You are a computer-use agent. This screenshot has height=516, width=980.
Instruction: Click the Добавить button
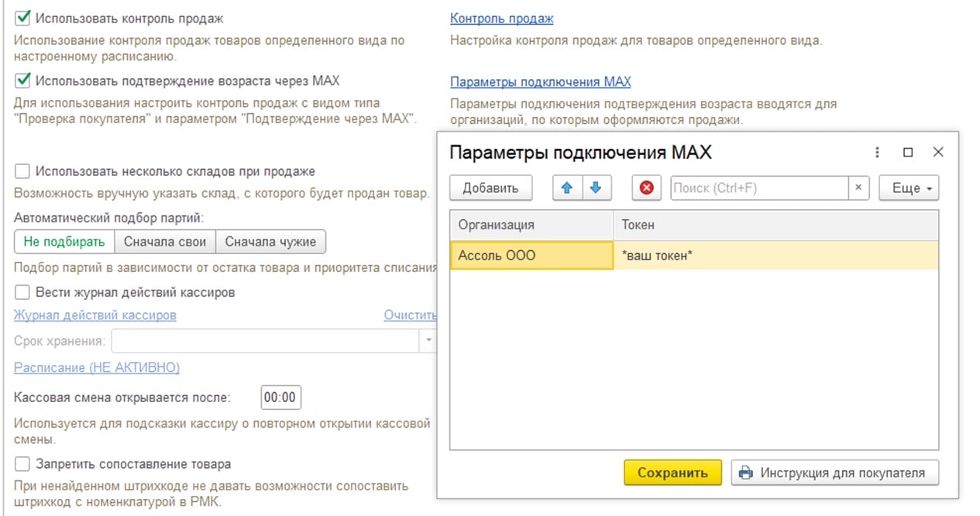490,187
